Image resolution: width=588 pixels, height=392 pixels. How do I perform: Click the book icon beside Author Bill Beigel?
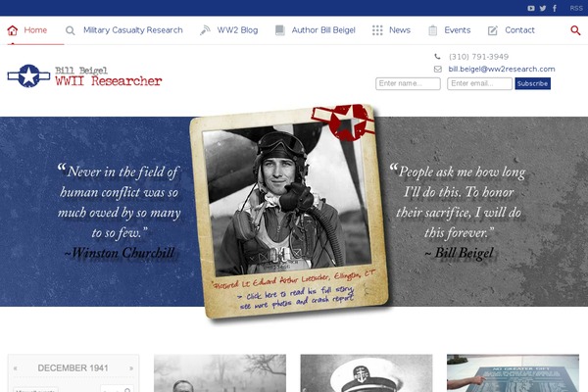[x=279, y=30]
